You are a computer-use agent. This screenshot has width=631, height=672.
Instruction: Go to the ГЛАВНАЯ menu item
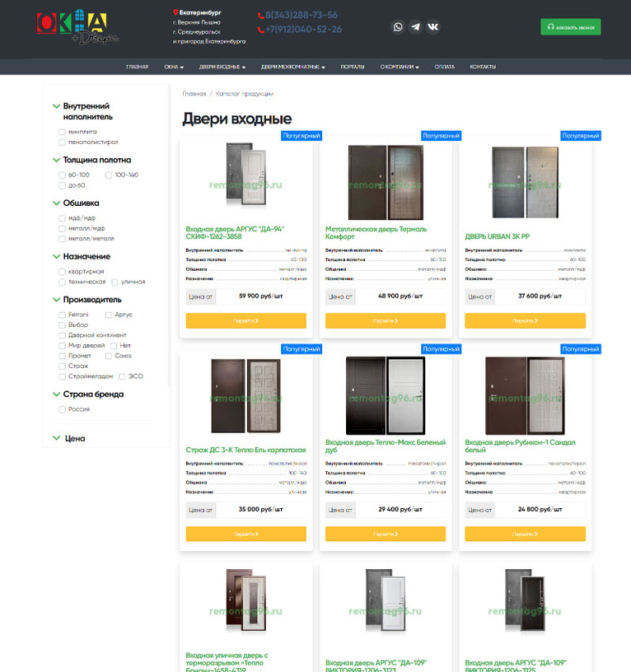(138, 67)
